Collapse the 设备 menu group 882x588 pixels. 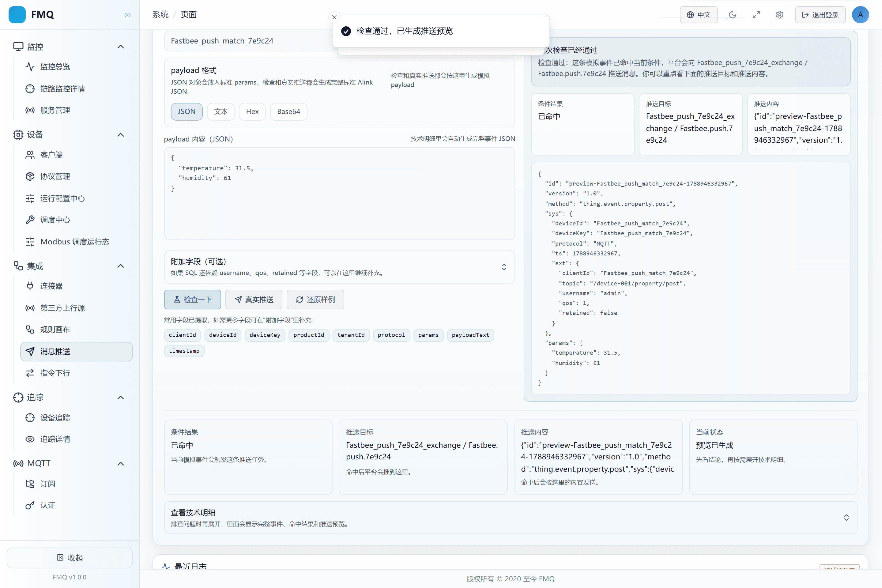[121, 135]
